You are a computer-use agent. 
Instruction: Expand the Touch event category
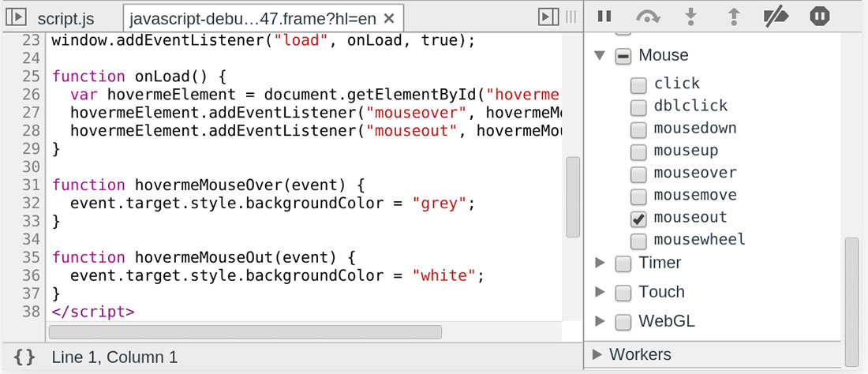600,293
